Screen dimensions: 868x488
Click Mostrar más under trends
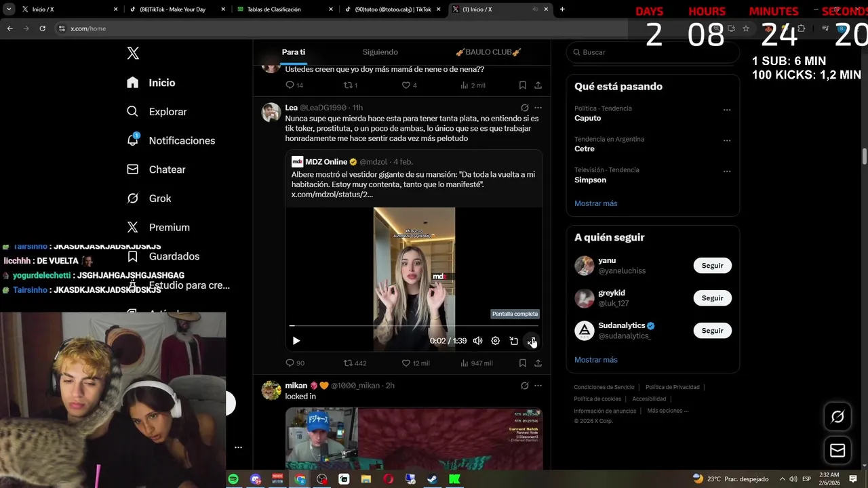[x=596, y=203]
